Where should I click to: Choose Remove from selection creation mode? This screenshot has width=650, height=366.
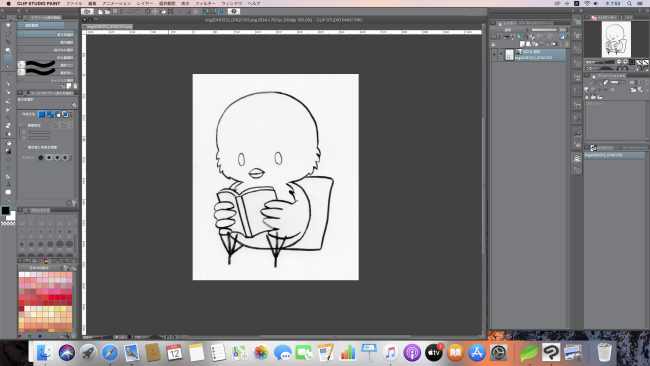(x=57, y=114)
